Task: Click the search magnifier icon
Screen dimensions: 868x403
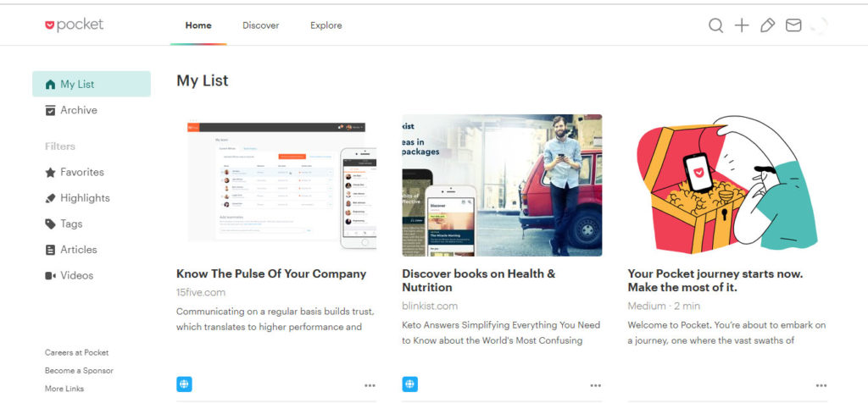Action: point(716,25)
